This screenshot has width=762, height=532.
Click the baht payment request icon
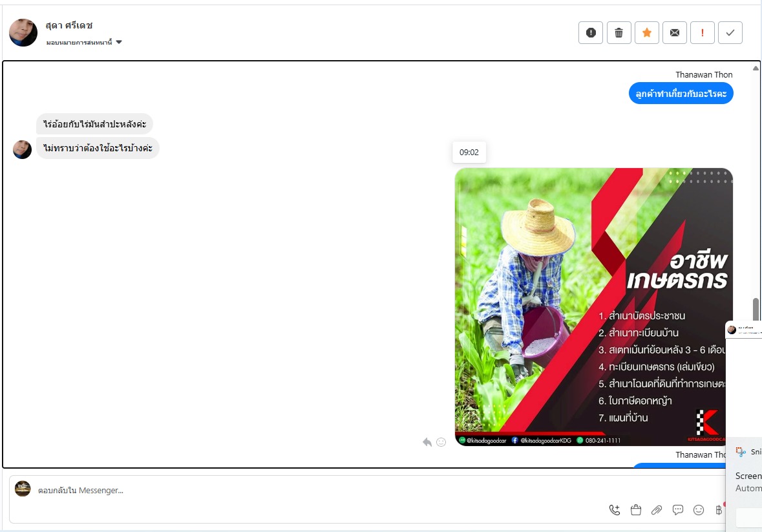point(719,509)
